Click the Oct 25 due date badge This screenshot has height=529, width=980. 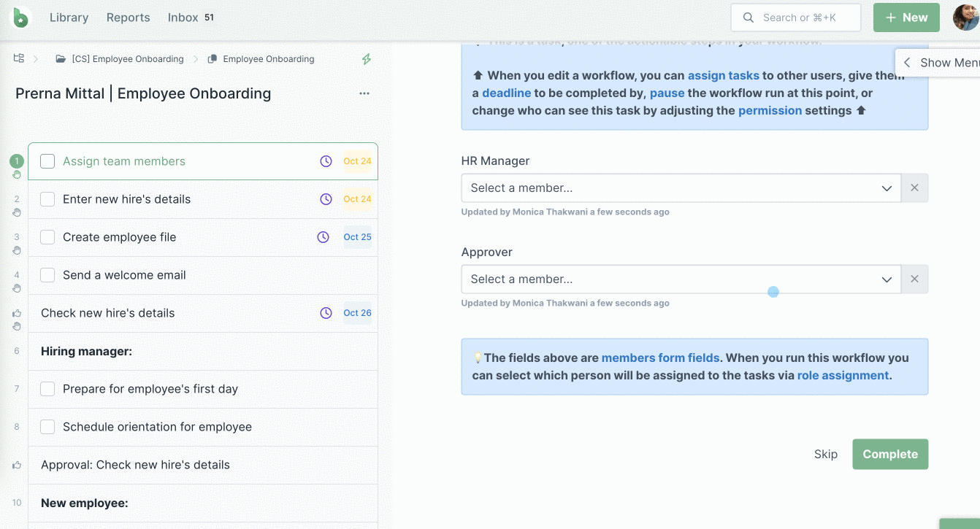(357, 237)
